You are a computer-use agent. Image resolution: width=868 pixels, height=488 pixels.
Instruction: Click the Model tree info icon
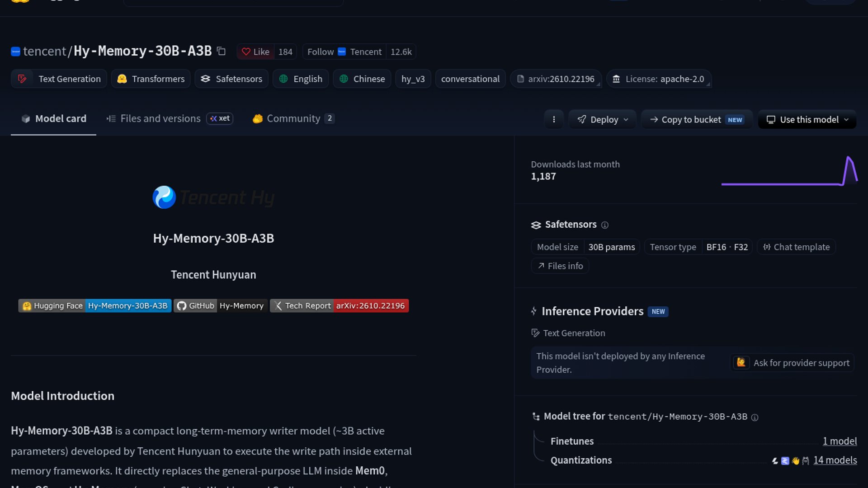pyautogui.click(x=755, y=418)
